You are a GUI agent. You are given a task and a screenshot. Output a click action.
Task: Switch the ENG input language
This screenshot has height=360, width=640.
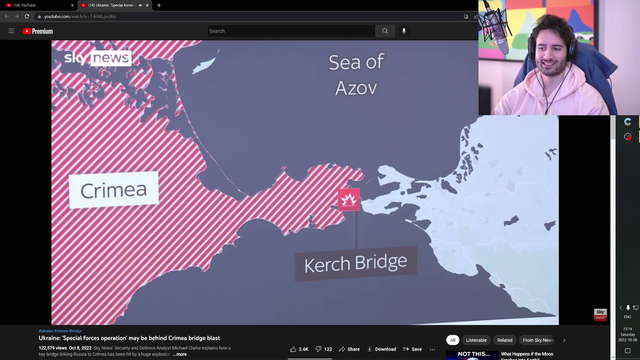[627, 317]
